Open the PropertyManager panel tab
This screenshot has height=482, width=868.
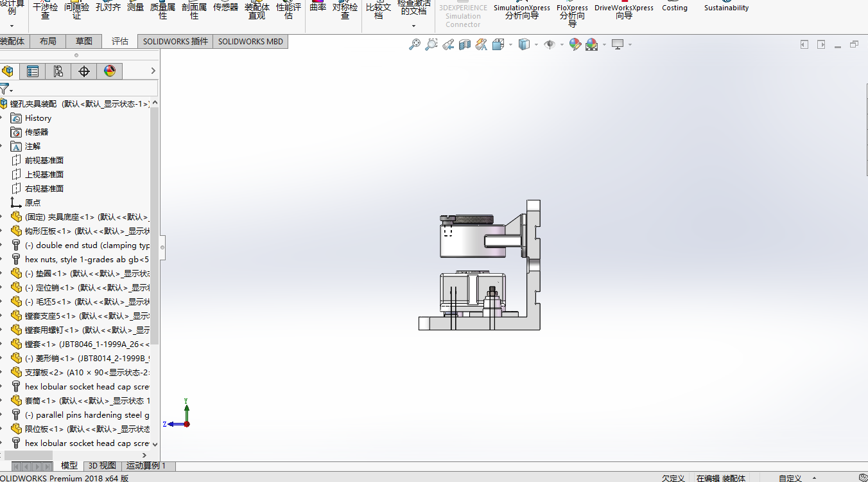click(x=33, y=71)
